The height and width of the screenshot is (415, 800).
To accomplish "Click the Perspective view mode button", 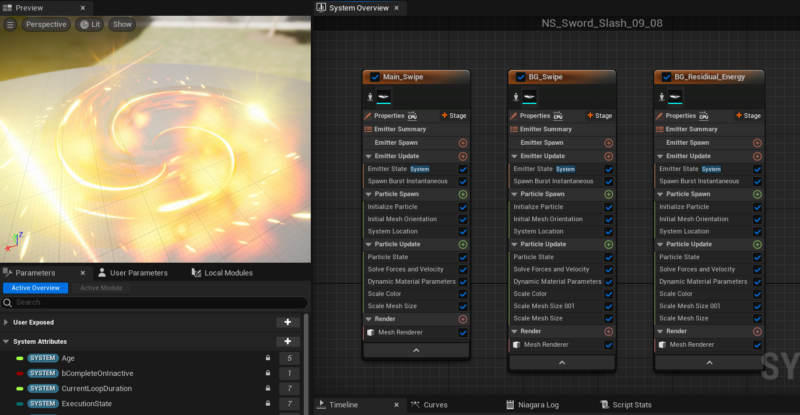I will pos(46,24).
